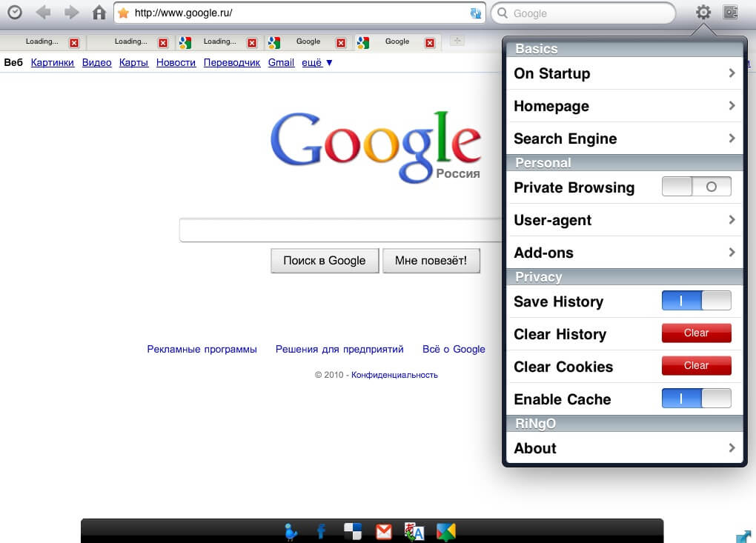Expand On Startup settings

tap(624, 73)
